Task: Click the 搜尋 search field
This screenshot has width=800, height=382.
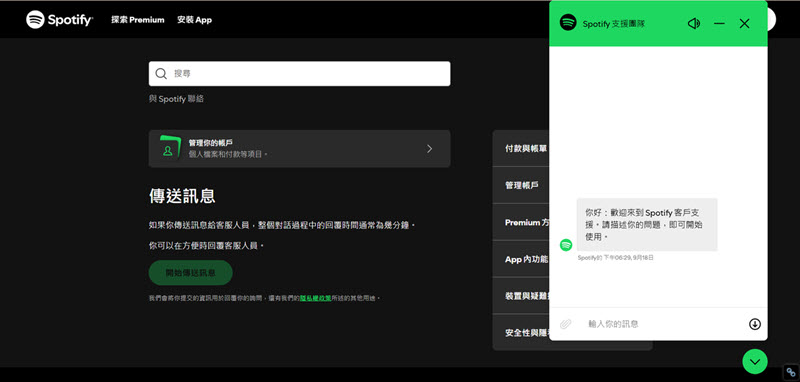Action: (299, 73)
